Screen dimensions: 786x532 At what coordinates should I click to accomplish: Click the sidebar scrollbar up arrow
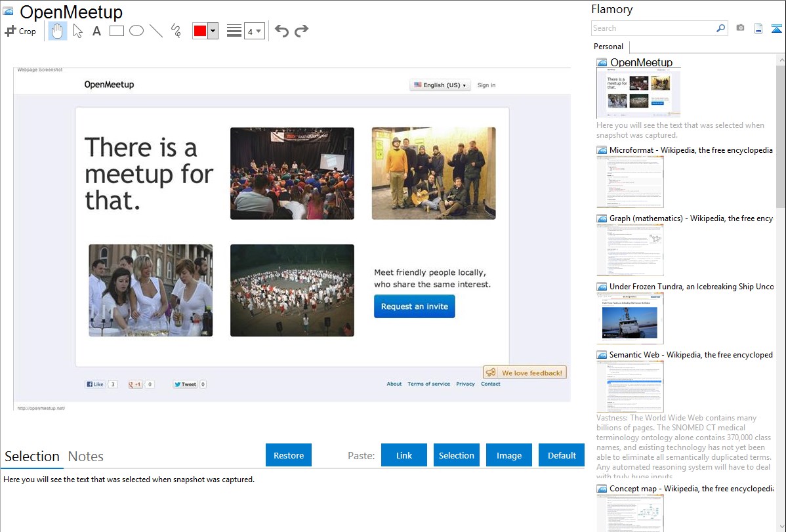coord(781,60)
